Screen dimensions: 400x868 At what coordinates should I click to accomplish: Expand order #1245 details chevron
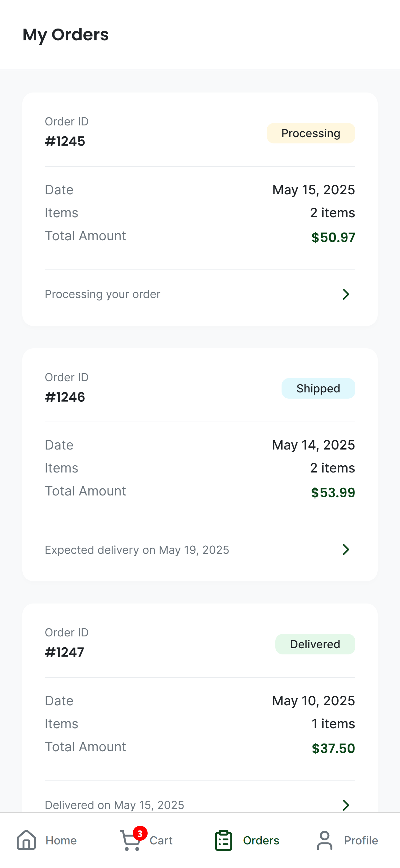coord(346,294)
